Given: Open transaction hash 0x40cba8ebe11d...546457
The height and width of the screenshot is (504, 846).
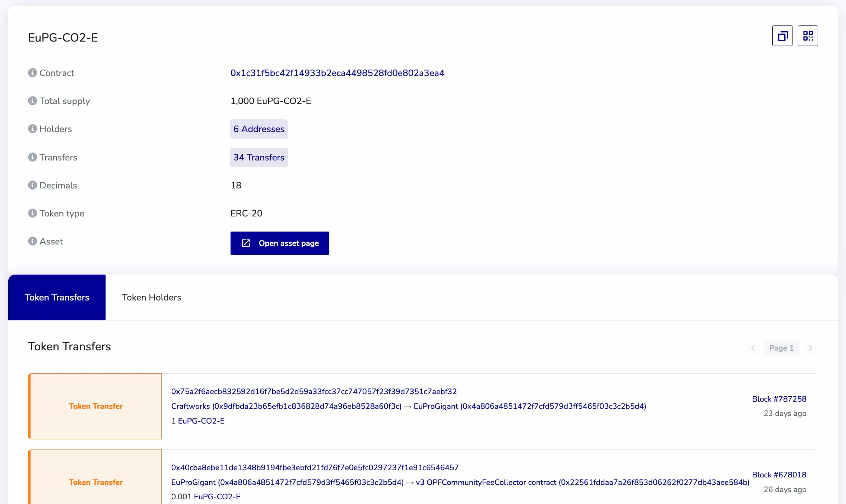Looking at the screenshot, I should (x=315, y=467).
